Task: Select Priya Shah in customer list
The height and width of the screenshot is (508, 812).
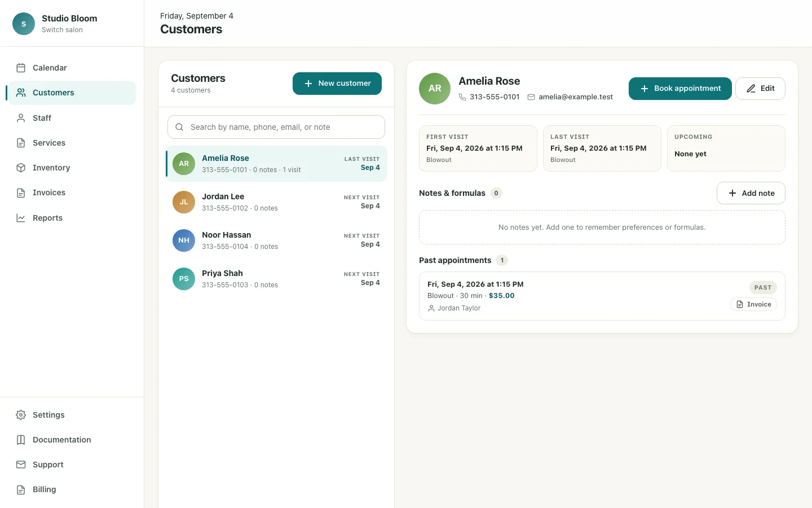Action: coord(276,279)
